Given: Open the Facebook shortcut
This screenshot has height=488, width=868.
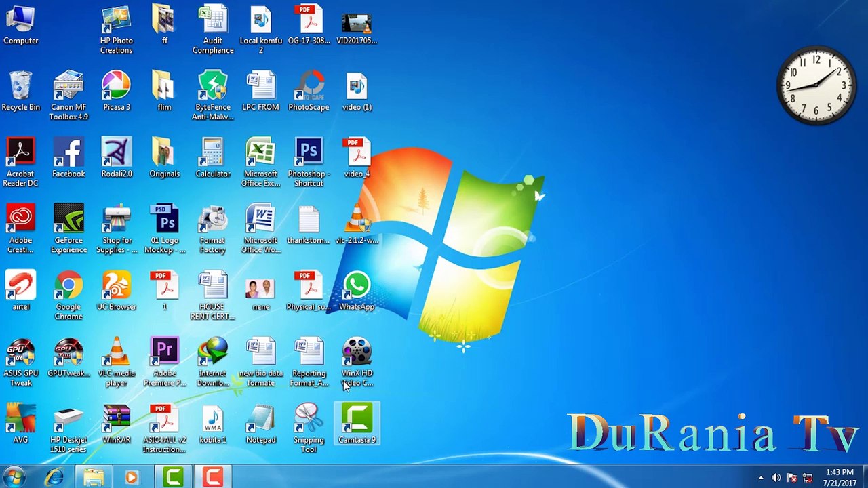Looking at the screenshot, I should point(68,158).
